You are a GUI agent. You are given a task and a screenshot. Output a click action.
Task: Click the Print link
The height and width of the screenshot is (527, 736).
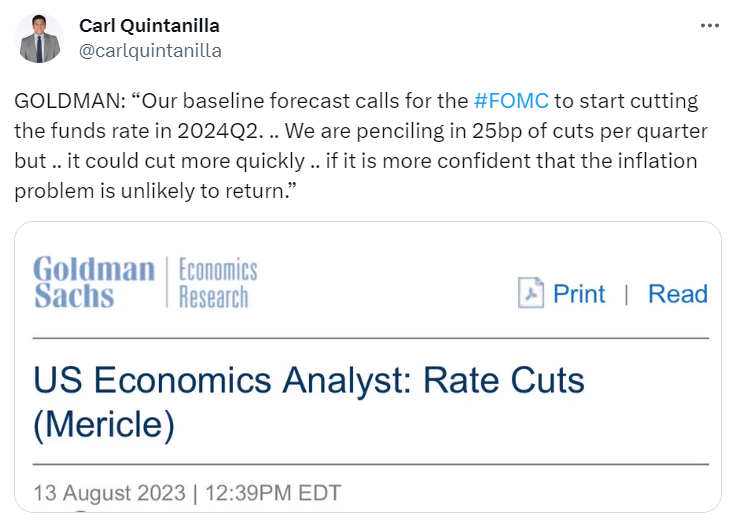pyautogui.click(x=579, y=294)
